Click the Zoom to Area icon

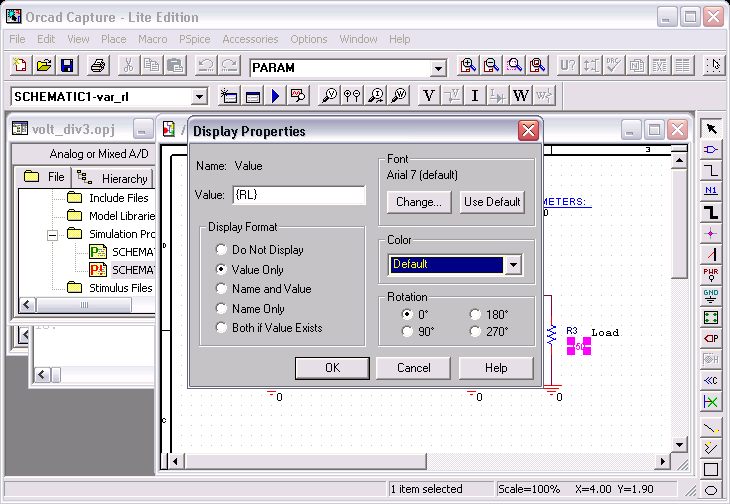point(514,66)
